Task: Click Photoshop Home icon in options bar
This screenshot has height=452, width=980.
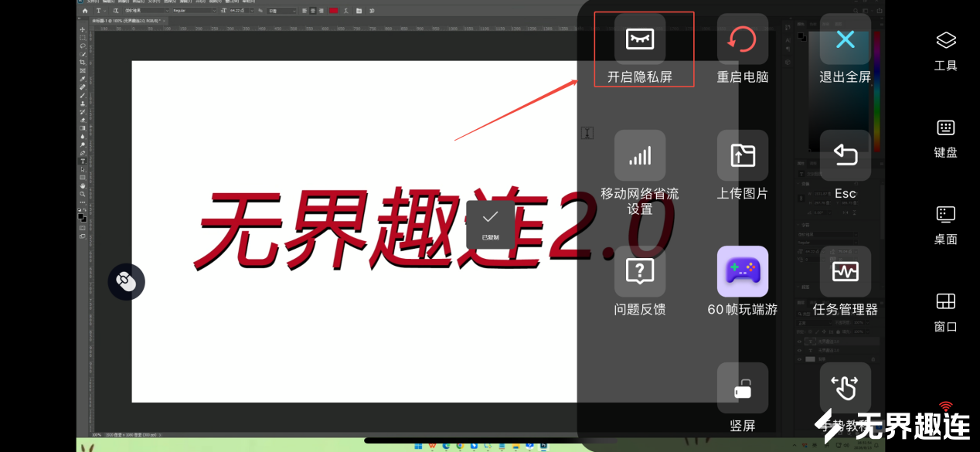Action: [85, 11]
